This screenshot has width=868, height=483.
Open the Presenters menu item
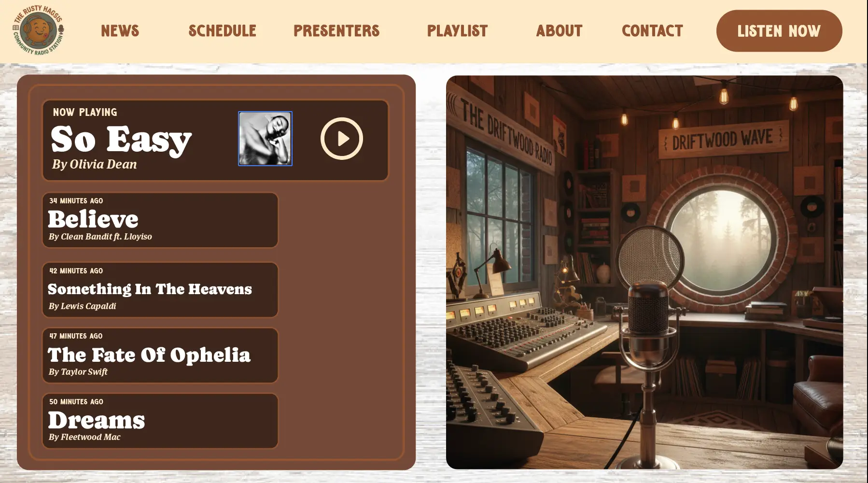[336, 31]
